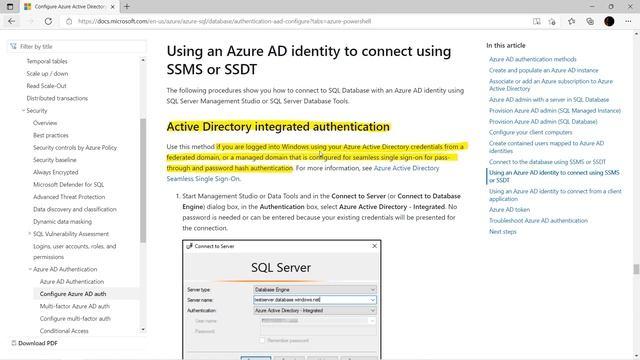Click the page vertical scrollbar thumb
The height and width of the screenshot is (360, 640).
(636, 269)
